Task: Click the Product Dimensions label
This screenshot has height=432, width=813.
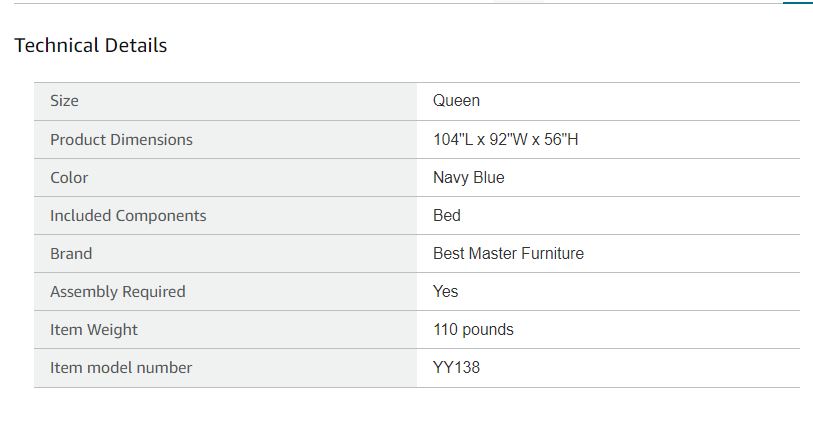Action: click(121, 139)
